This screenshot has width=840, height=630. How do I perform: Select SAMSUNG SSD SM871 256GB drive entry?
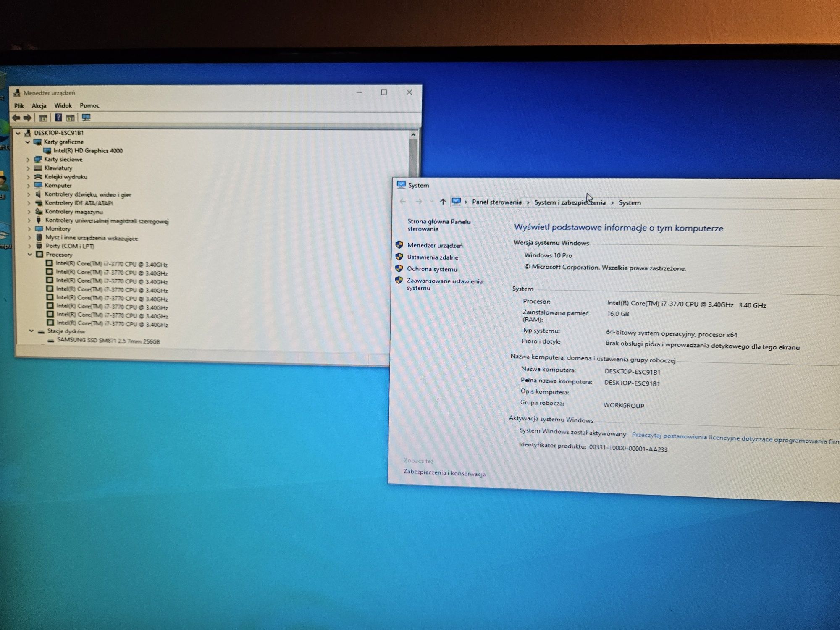click(x=108, y=341)
